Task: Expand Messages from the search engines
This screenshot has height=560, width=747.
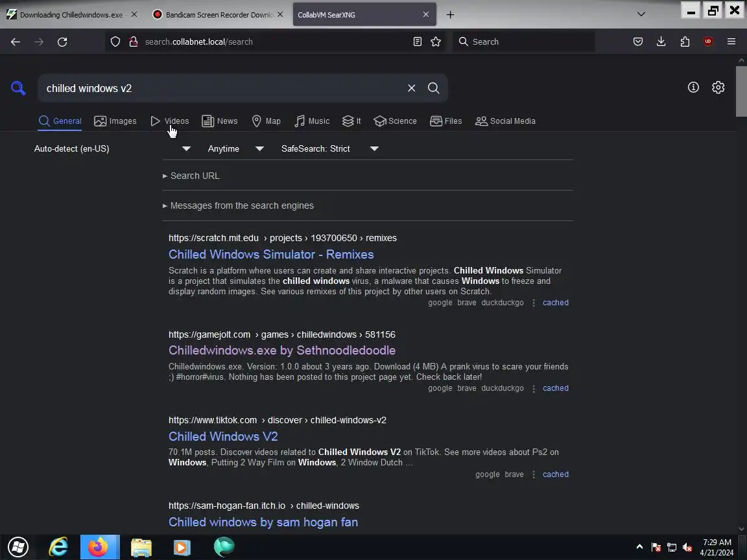Action: tap(238, 205)
